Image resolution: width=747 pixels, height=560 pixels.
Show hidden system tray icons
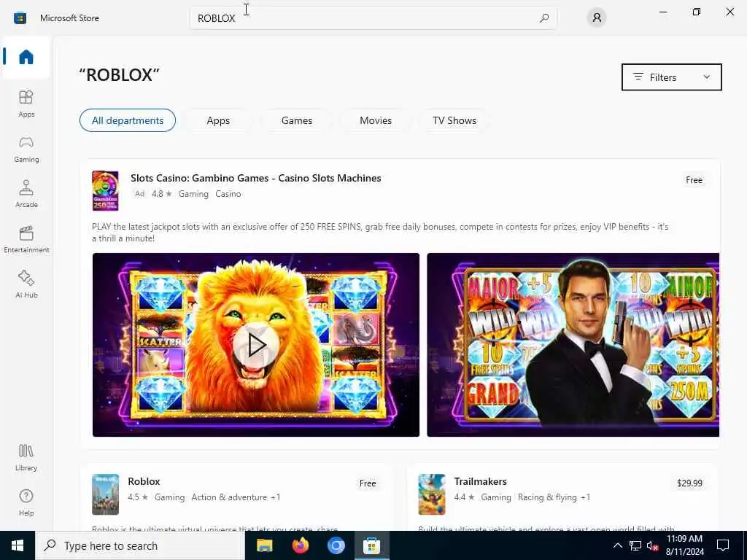(x=617, y=545)
